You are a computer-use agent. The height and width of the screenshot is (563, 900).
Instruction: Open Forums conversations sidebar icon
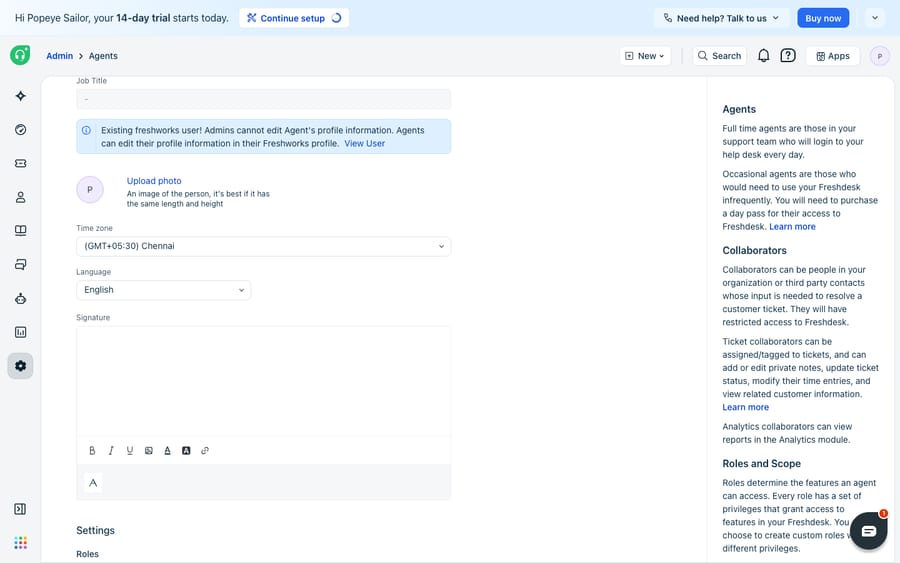(21, 265)
